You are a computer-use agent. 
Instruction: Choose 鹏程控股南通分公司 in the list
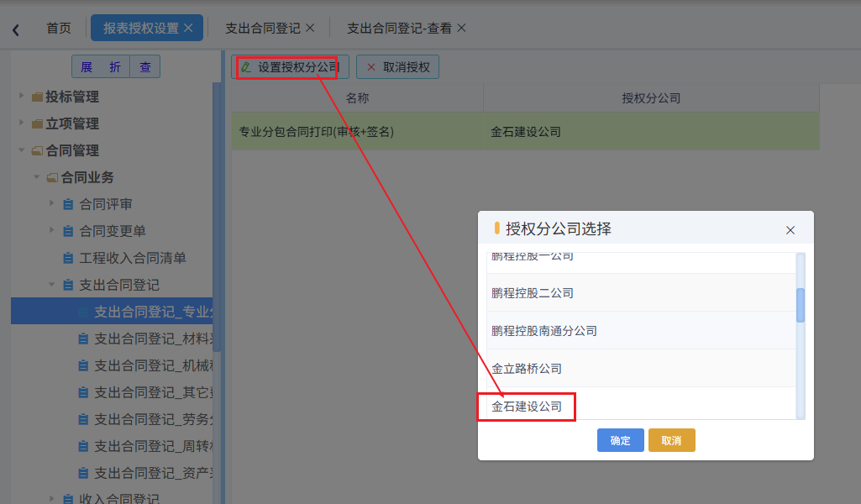[641, 331]
